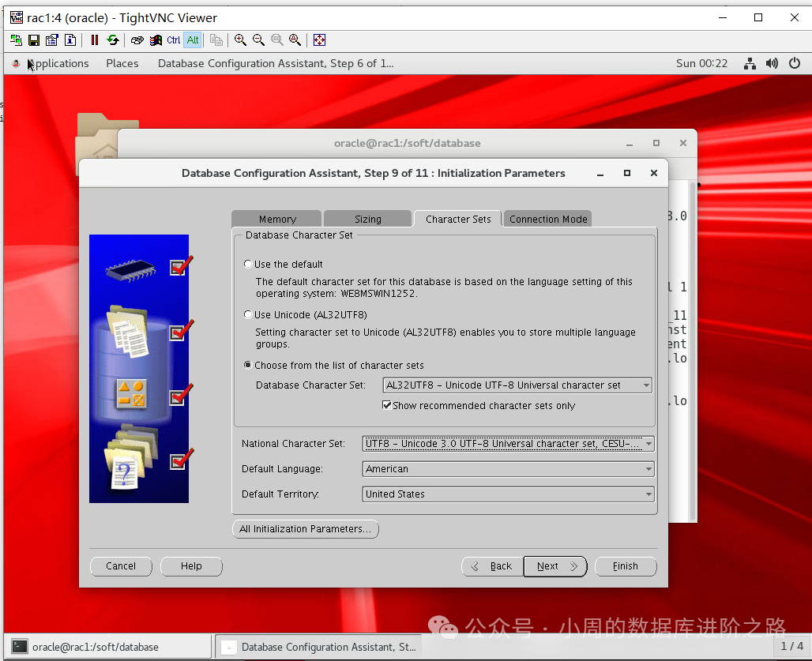Open the National Character Set dropdown
Image resolution: width=812 pixels, height=661 pixels.
[508, 444]
